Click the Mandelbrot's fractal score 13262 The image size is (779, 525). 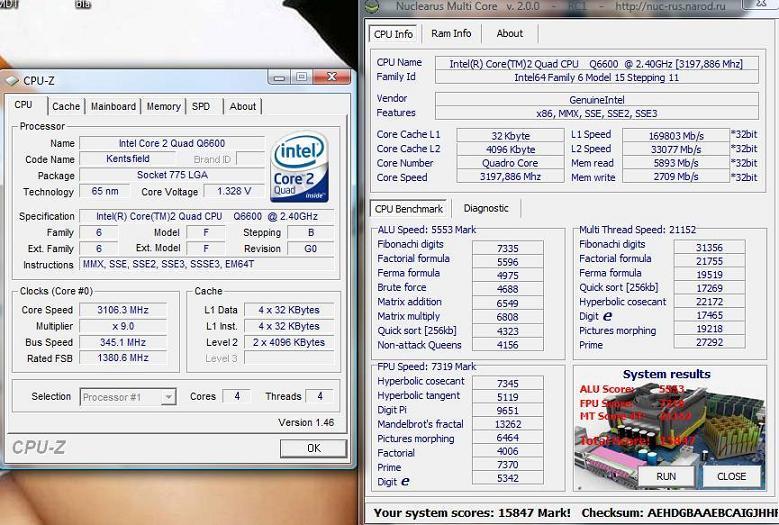(x=507, y=424)
